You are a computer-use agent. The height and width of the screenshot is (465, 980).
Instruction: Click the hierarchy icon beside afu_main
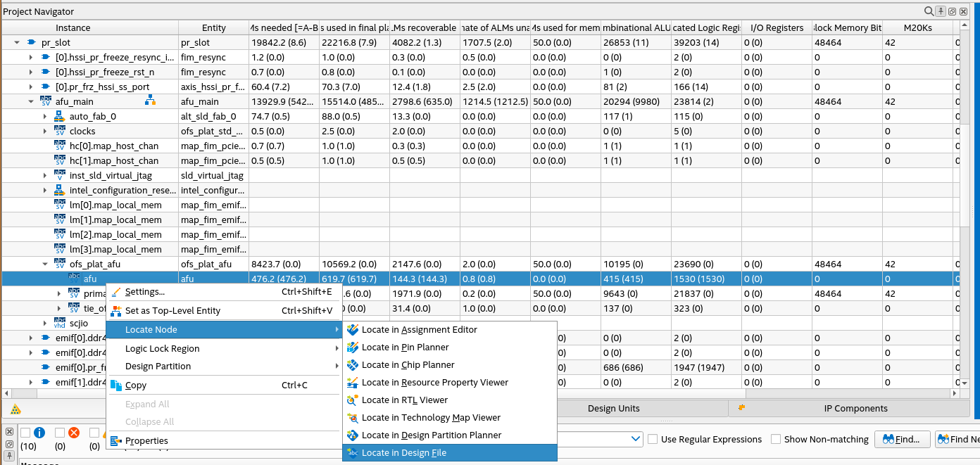[x=150, y=101]
